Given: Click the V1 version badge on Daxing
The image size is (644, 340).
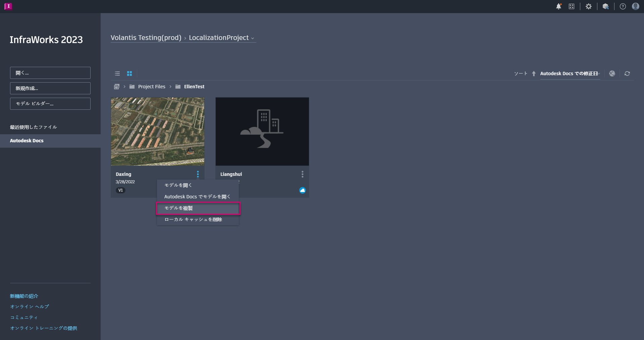Looking at the screenshot, I should point(120,190).
